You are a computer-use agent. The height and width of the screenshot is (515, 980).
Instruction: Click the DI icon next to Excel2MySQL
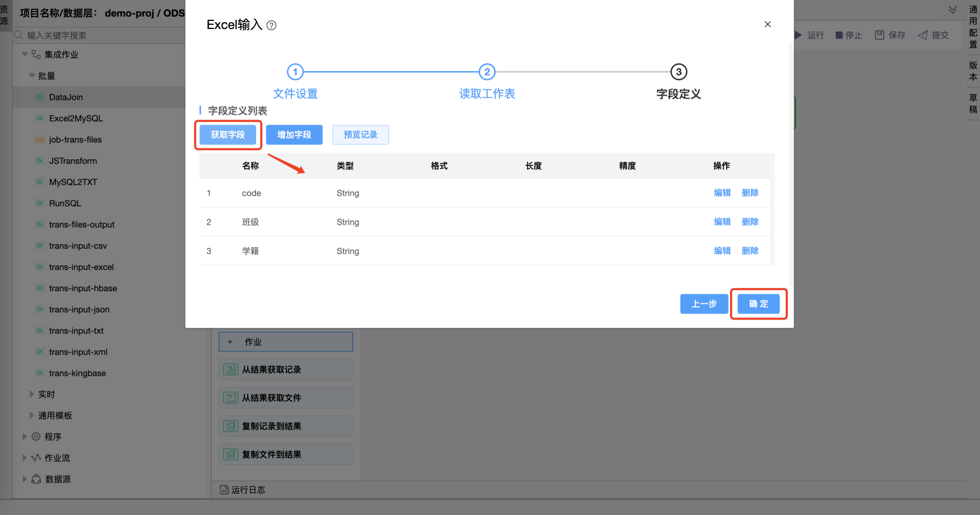tap(39, 118)
